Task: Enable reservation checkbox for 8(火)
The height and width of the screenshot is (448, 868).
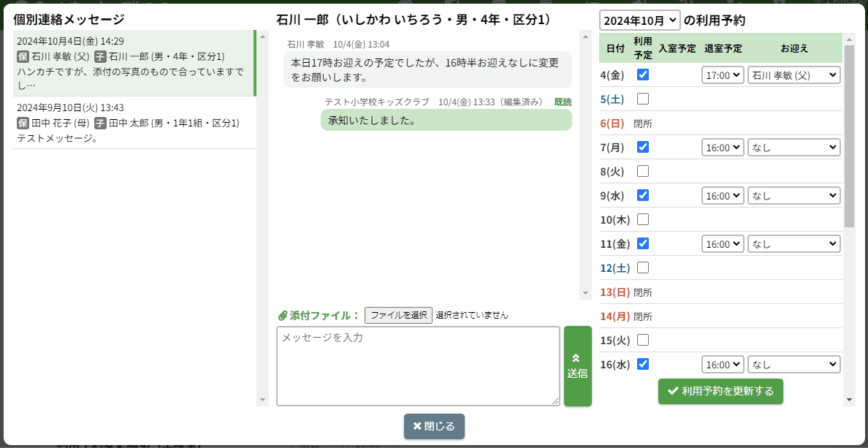Action: pos(643,171)
